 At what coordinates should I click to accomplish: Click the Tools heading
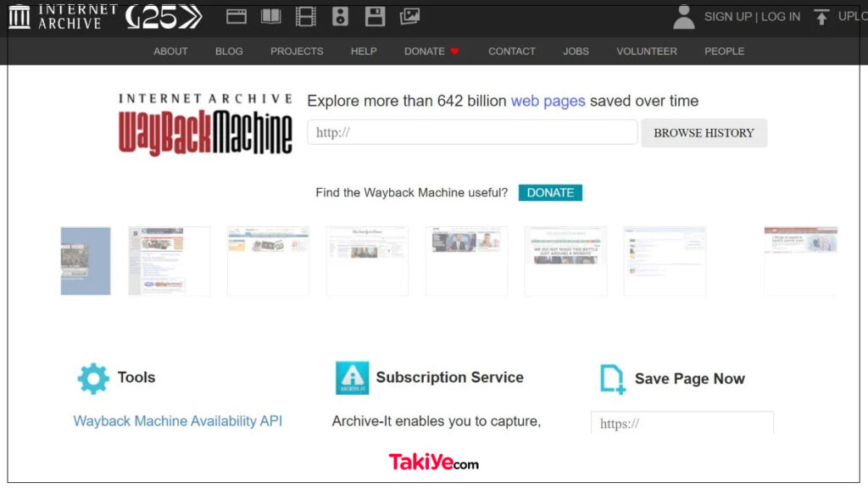click(x=136, y=377)
